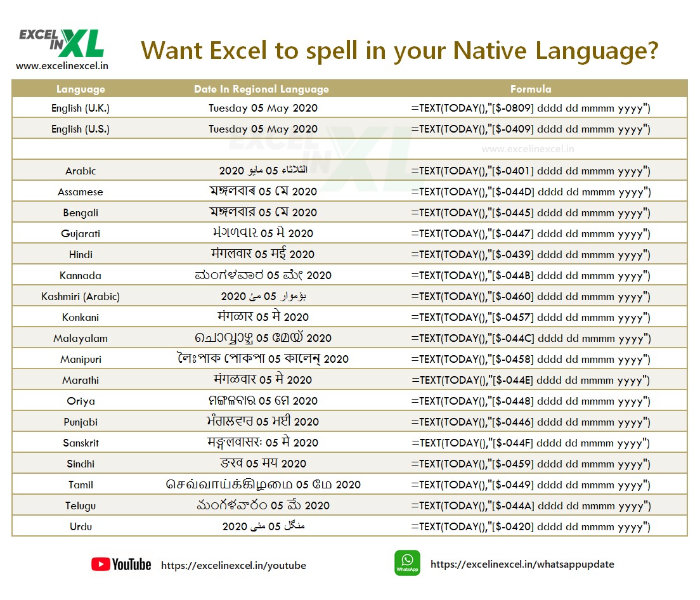Image resolution: width=700 pixels, height=600 pixels.
Task: Select the Tamil language cell
Action: point(81,485)
